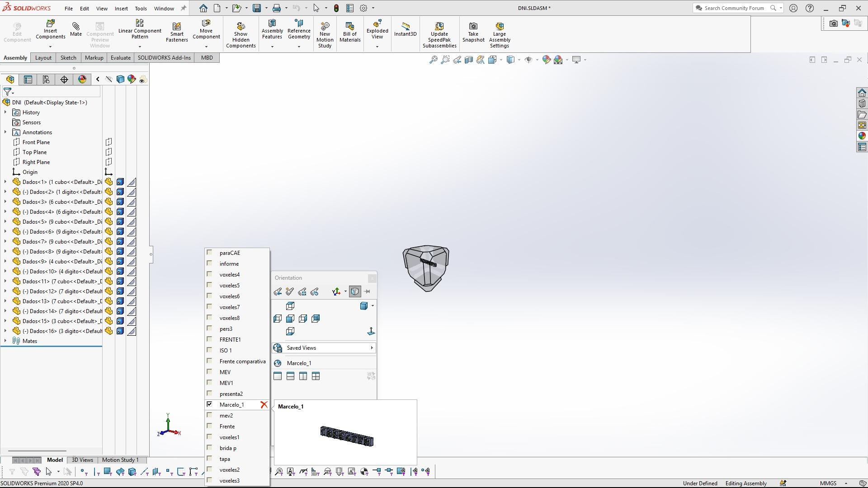This screenshot has width=868, height=488.
Task: Click the Four View layout icon in Orientation
Action: pos(316,376)
